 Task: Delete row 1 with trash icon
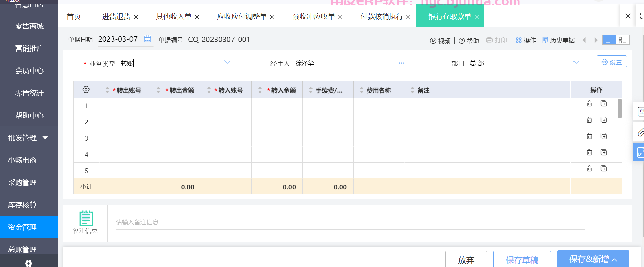tap(589, 104)
